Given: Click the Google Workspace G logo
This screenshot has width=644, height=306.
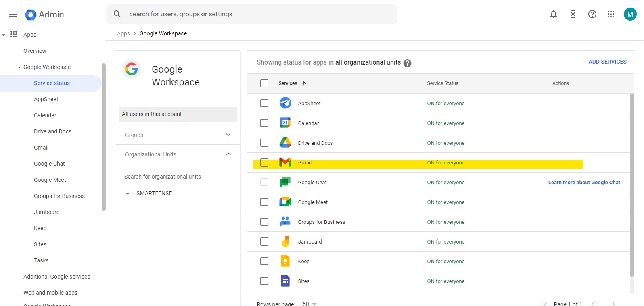Looking at the screenshot, I should pyautogui.click(x=132, y=69).
